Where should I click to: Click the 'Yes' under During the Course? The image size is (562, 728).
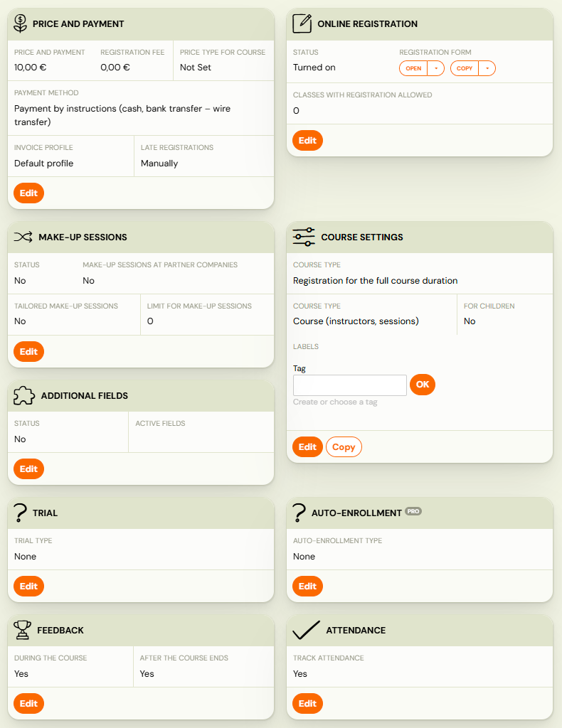(x=21, y=674)
